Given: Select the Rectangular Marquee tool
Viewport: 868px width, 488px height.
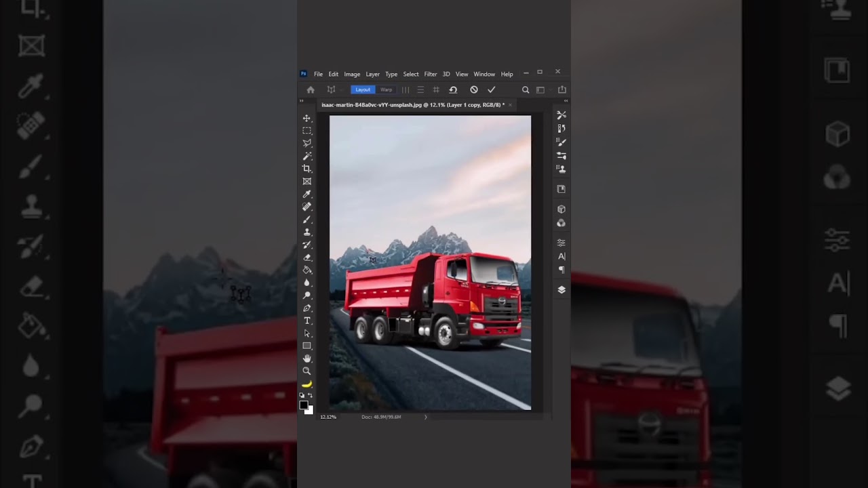Looking at the screenshot, I should pos(307,130).
